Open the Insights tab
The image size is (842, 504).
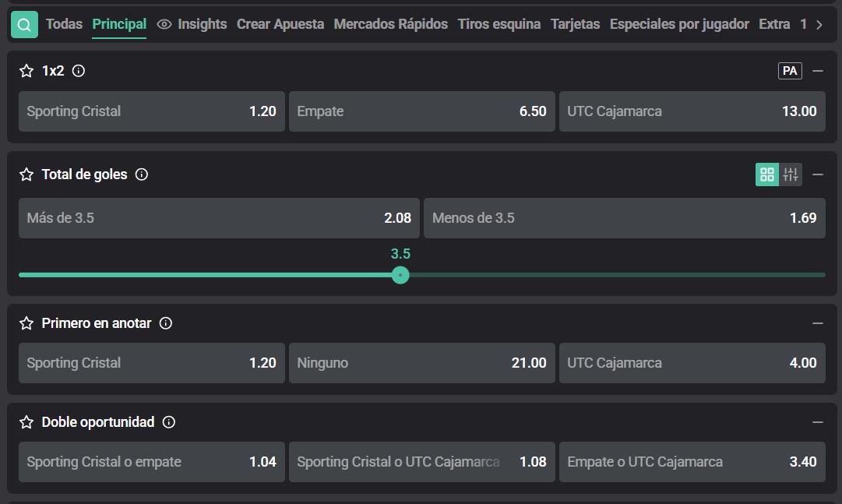click(202, 24)
